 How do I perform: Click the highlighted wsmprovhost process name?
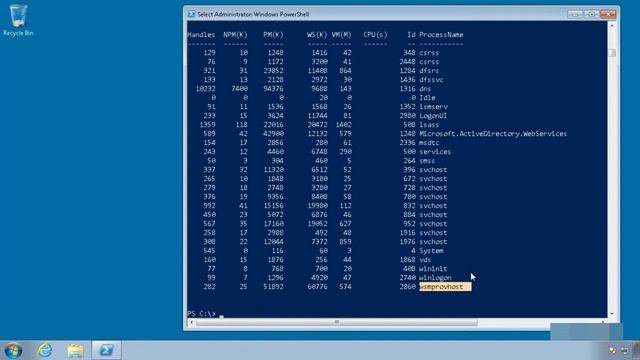click(445, 287)
